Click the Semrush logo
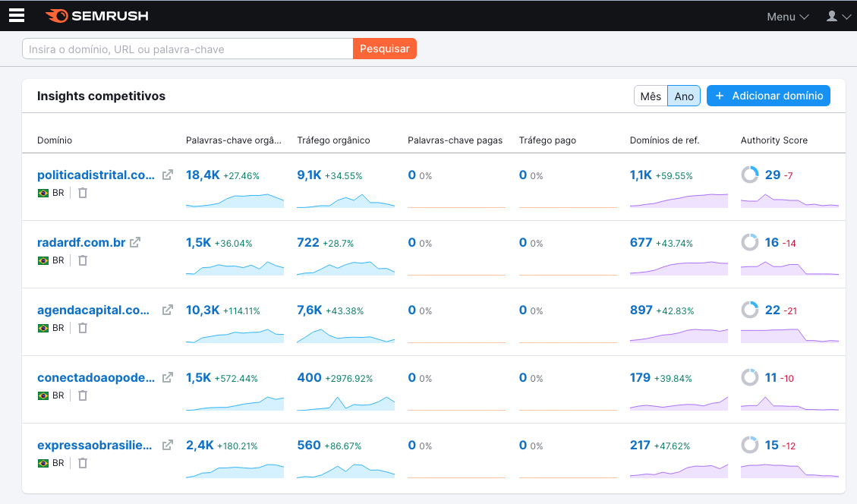This screenshot has width=857, height=504. pyautogui.click(x=96, y=16)
